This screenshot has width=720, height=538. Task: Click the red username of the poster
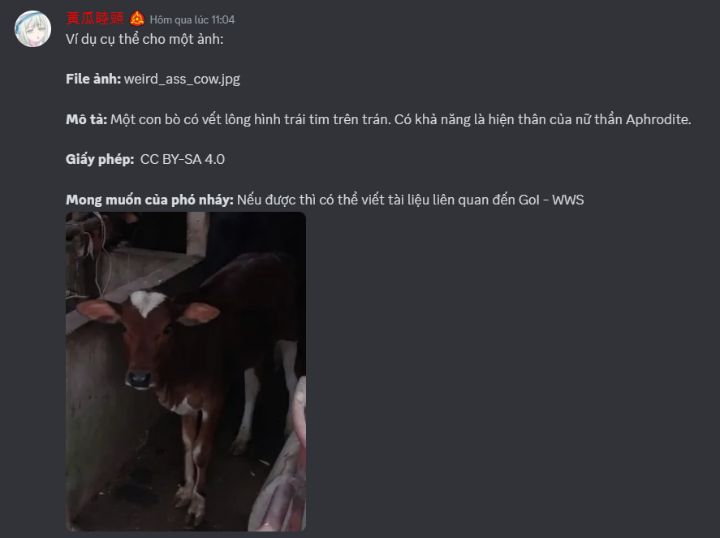pos(95,18)
